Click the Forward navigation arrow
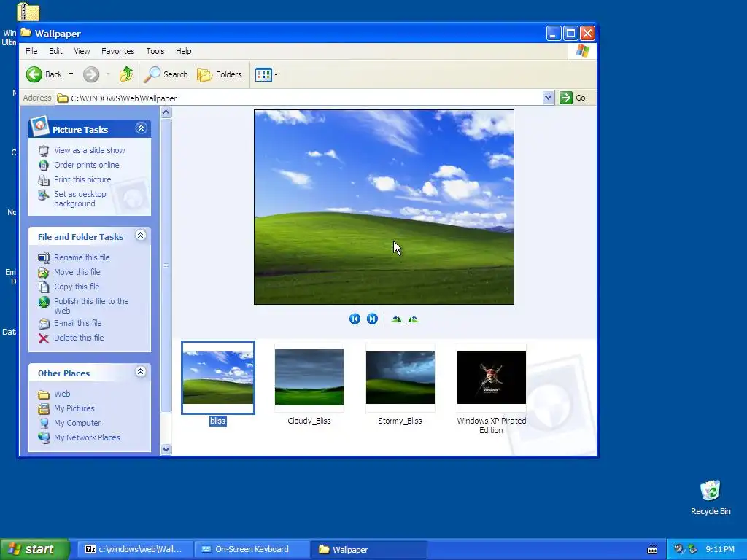The width and height of the screenshot is (747, 560). click(x=91, y=74)
